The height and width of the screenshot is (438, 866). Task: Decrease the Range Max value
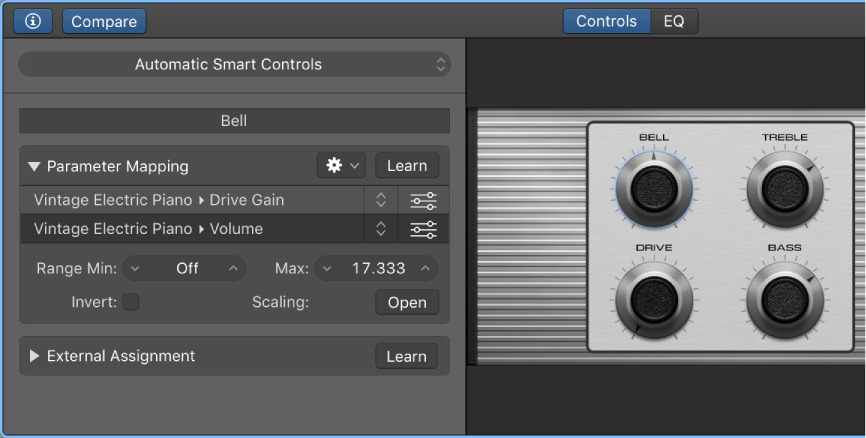327,268
